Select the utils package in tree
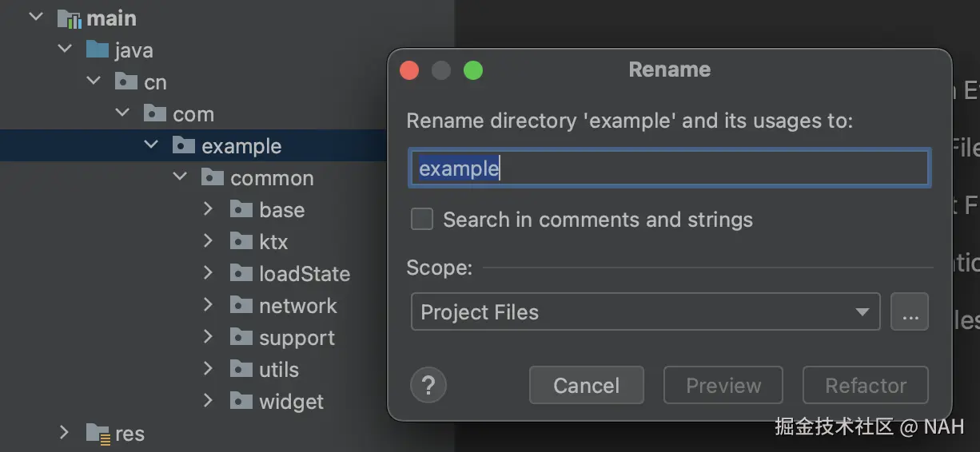This screenshot has height=452, width=980. 278,370
